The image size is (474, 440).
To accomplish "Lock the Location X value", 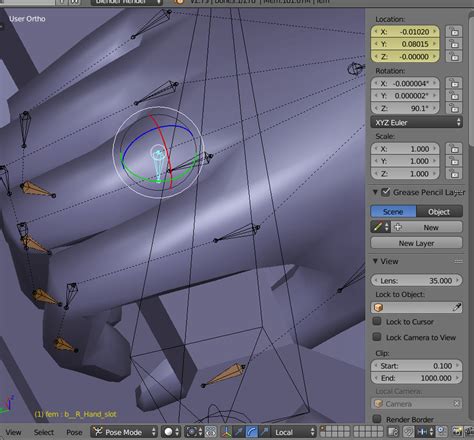I will pos(454,32).
